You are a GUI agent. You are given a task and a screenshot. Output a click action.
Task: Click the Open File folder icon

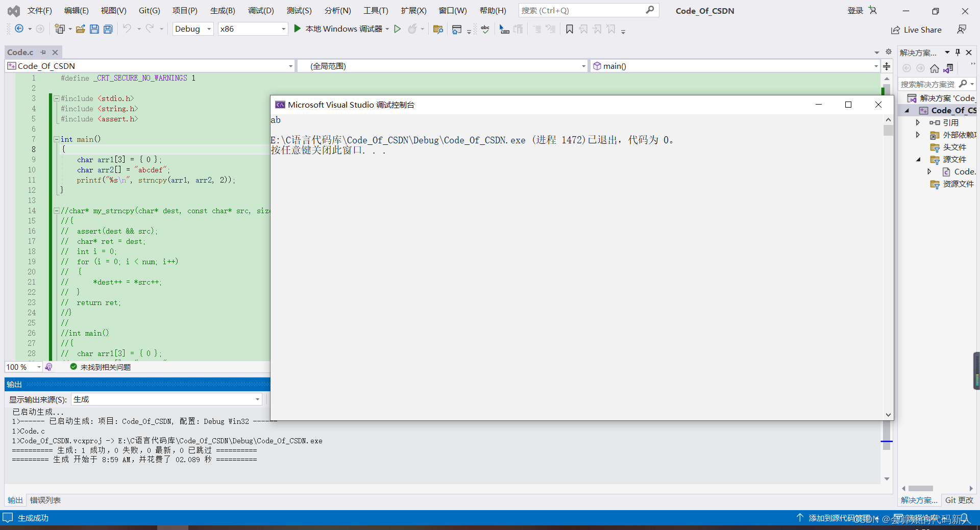(80, 29)
